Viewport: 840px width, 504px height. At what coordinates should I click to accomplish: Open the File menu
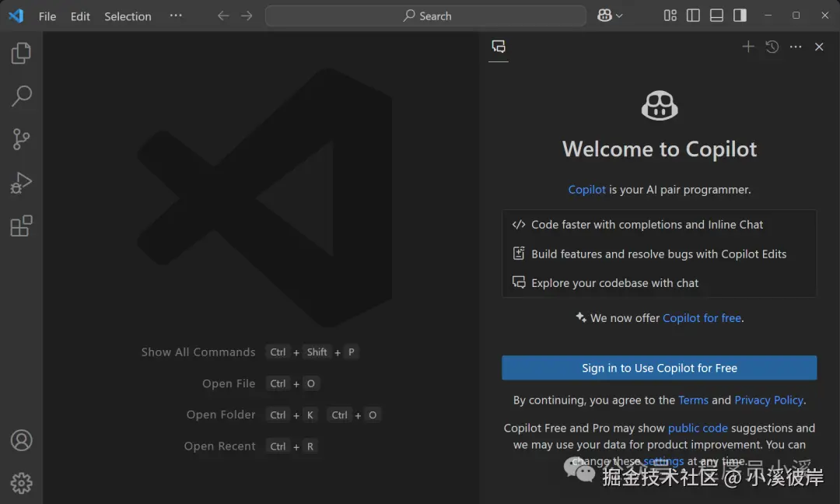point(47,16)
